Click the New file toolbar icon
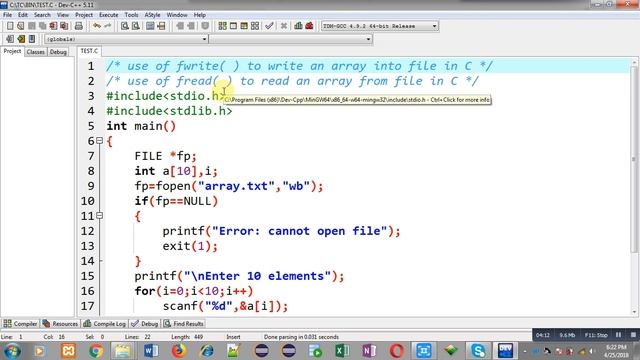 click(10, 26)
